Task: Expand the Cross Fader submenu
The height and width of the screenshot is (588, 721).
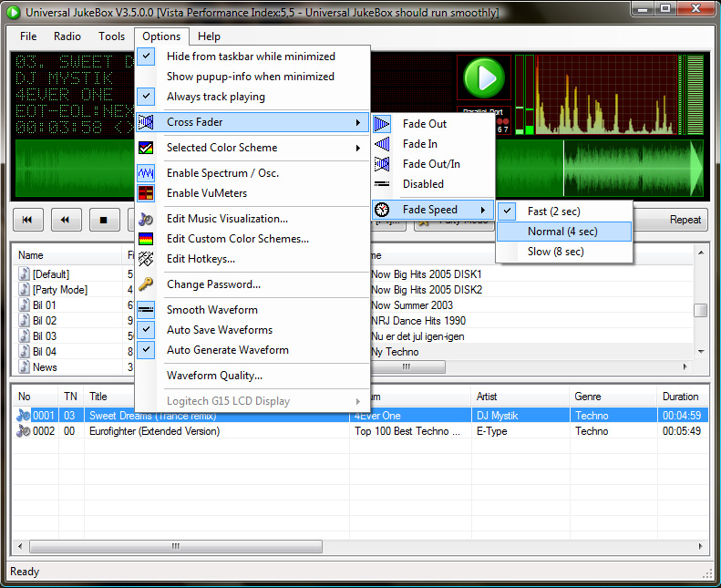Action: 252,122
